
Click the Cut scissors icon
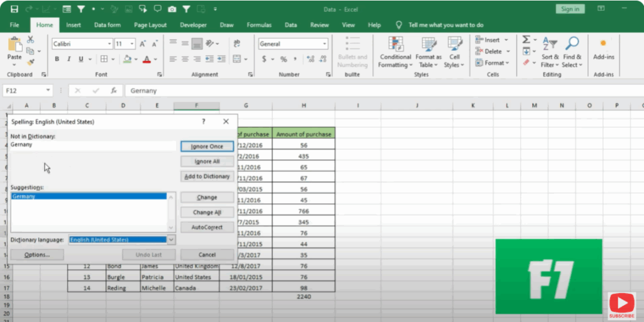pyautogui.click(x=30, y=40)
